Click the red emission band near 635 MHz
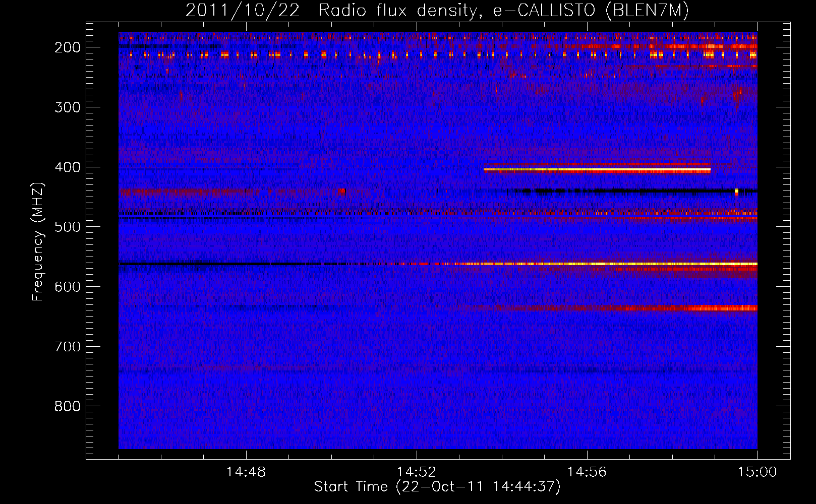Viewport: 816px width, 504px height. tap(630, 308)
